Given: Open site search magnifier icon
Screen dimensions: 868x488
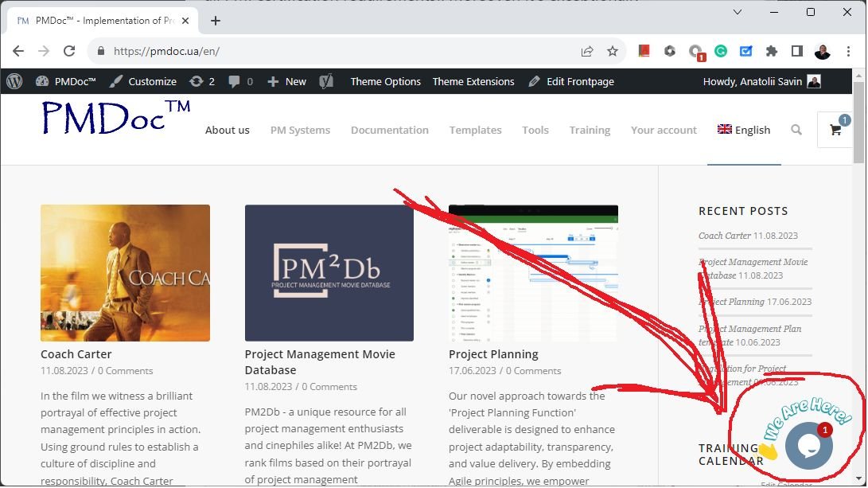Looking at the screenshot, I should [x=796, y=131].
